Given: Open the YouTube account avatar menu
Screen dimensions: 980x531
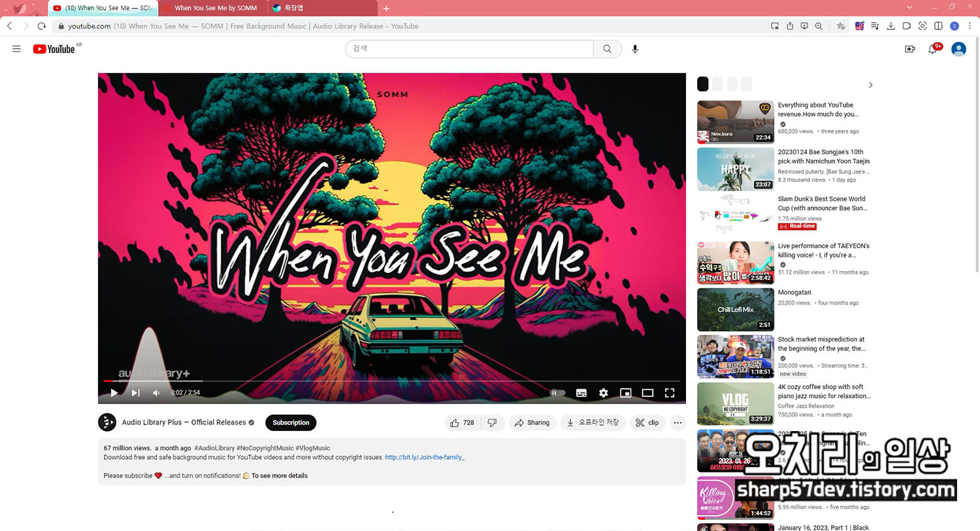Looking at the screenshot, I should click(958, 49).
